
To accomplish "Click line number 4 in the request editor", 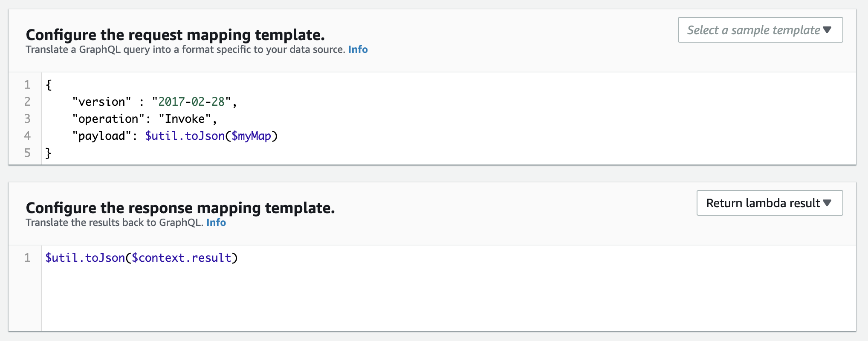I will 27,136.
